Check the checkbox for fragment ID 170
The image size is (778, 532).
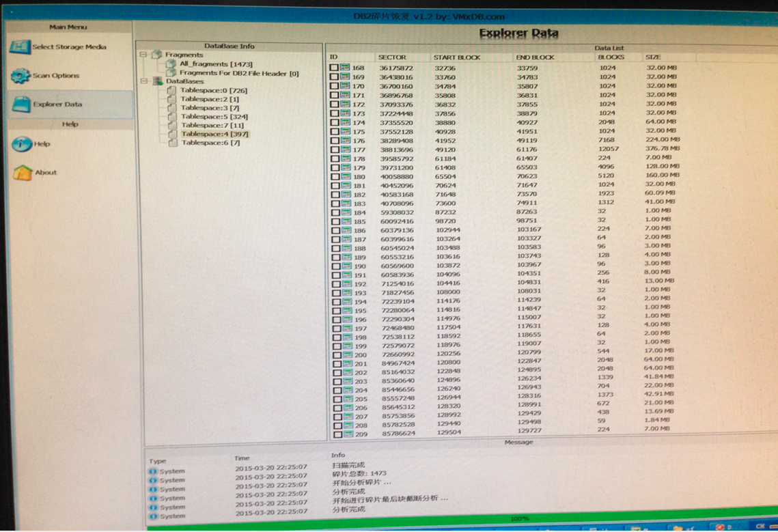pyautogui.click(x=334, y=86)
